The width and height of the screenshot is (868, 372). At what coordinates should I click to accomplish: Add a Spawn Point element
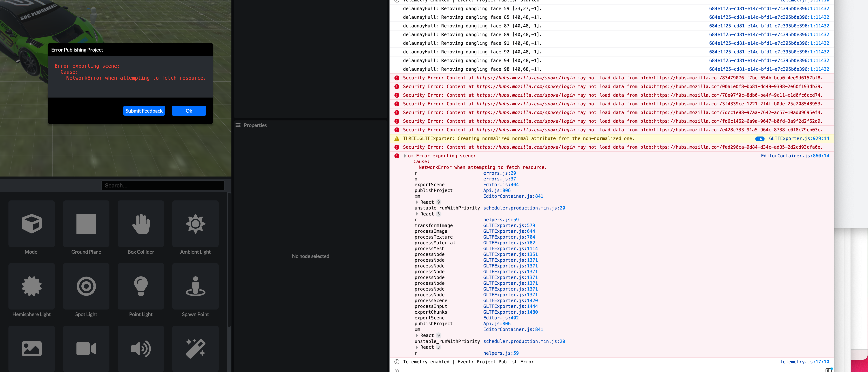[x=195, y=286]
